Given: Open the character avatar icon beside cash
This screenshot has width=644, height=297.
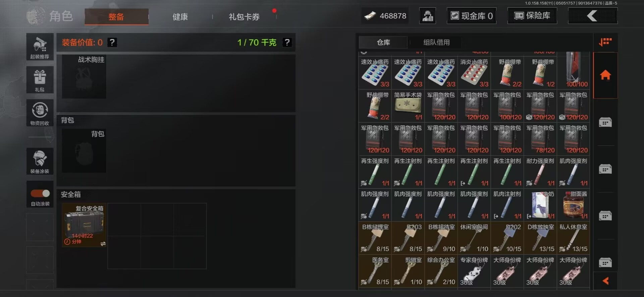Looking at the screenshot, I should 428,16.
